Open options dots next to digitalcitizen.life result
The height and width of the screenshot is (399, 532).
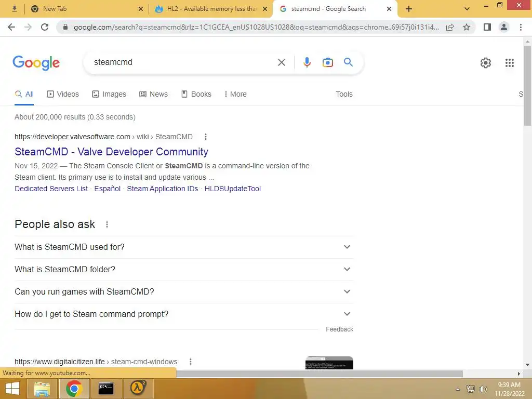pos(191,362)
